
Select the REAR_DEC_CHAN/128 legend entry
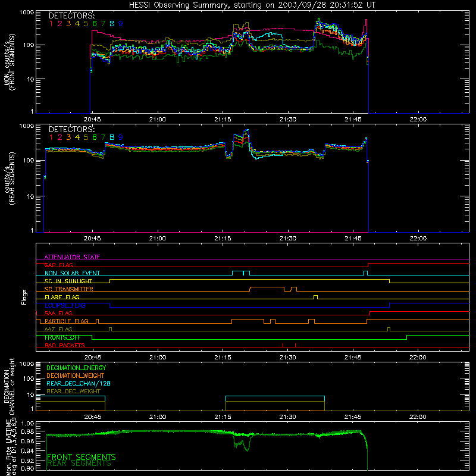tap(79, 384)
